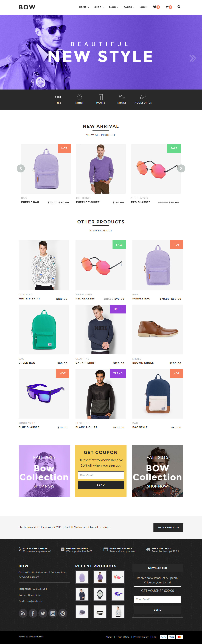Expand the Home dropdown menu
The image size is (202, 644).
coord(84,7)
